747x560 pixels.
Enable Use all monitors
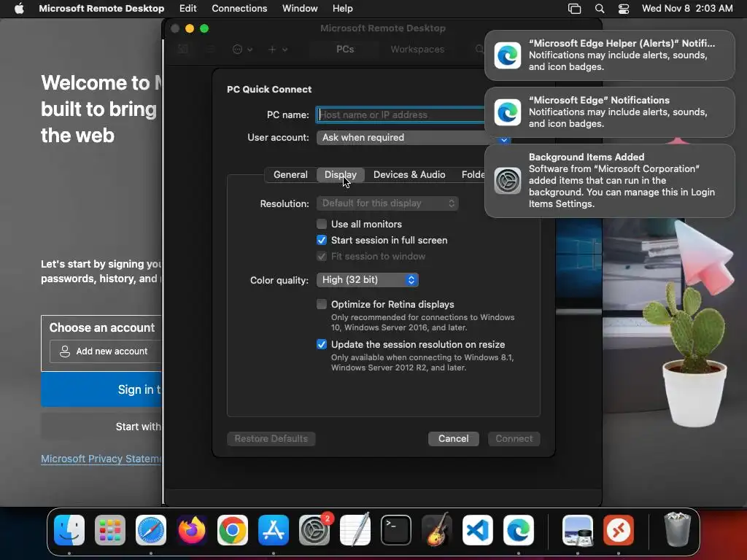click(x=322, y=224)
